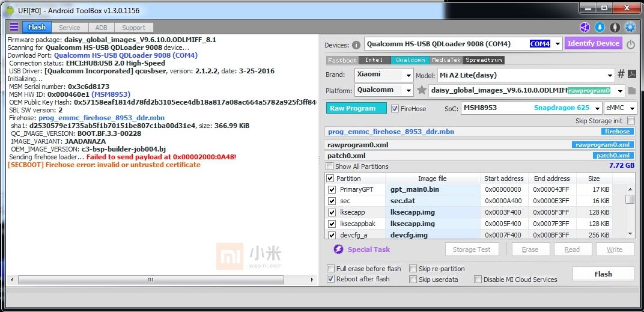644x312 pixels.
Task: Click the prog_emmc_firehose_8953_ddr.mbn file field
Action: 481,132
